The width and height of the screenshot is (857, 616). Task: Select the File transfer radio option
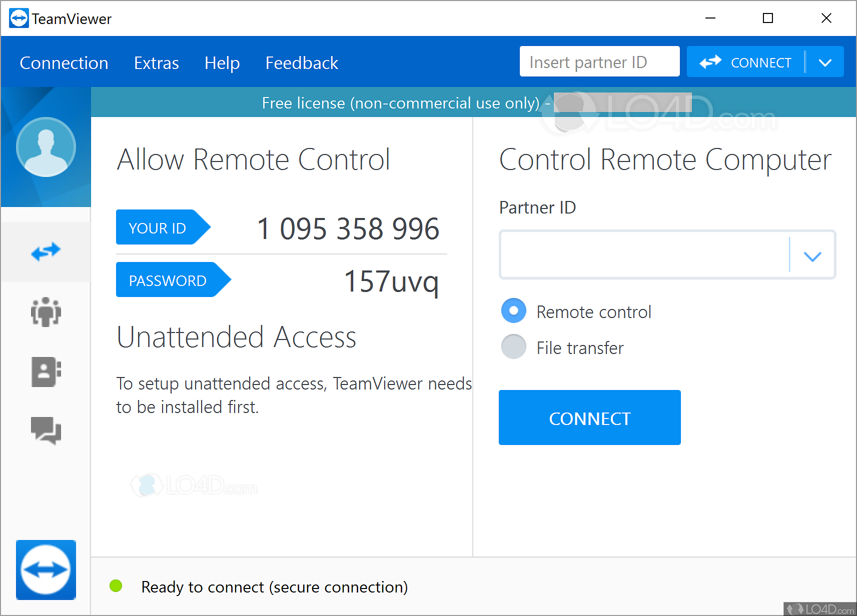click(x=513, y=347)
